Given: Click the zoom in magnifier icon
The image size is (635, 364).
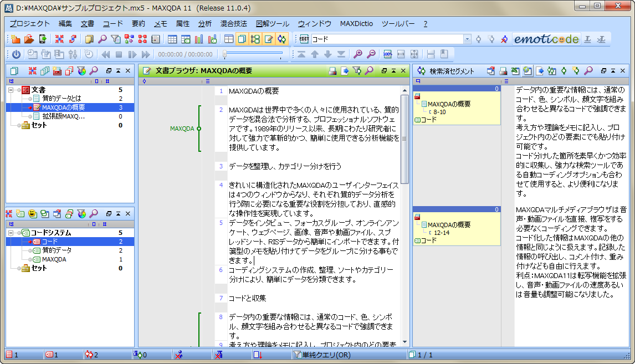Looking at the screenshot, I should coord(357,54).
